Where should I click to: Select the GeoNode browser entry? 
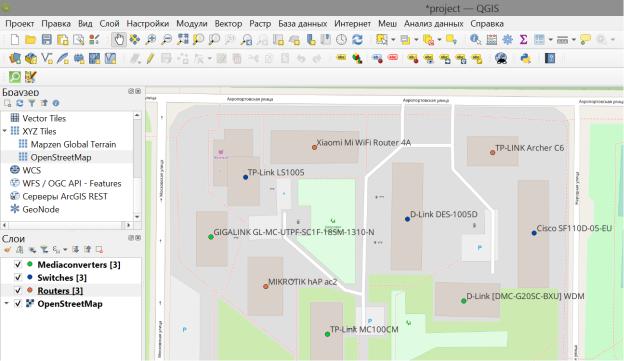click(41, 209)
